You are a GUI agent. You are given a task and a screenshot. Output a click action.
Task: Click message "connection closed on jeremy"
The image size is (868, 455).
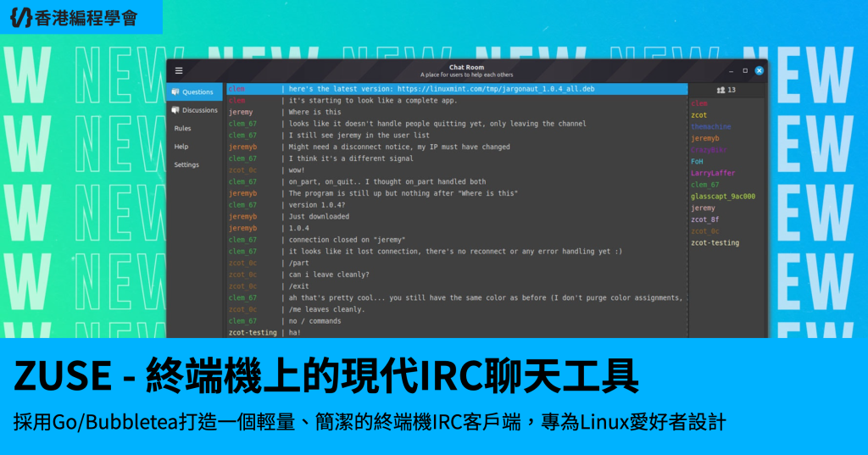(347, 240)
